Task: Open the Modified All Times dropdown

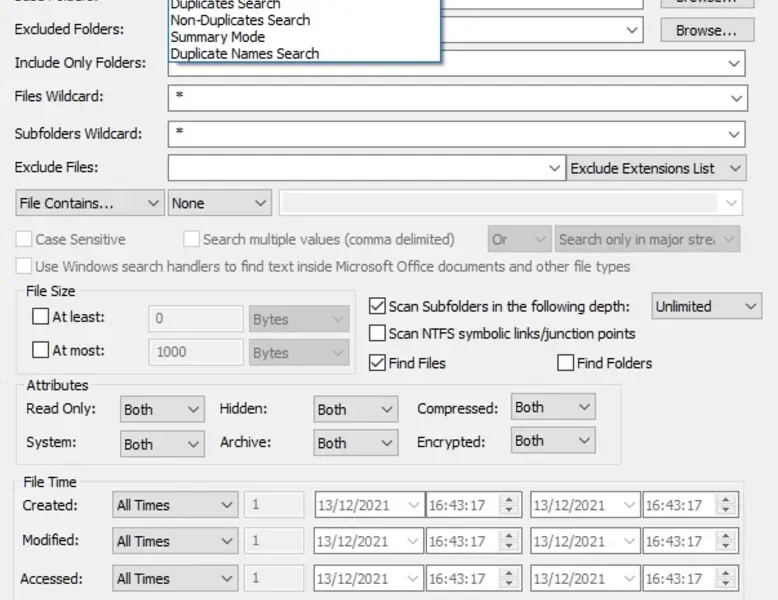Action: (x=175, y=541)
